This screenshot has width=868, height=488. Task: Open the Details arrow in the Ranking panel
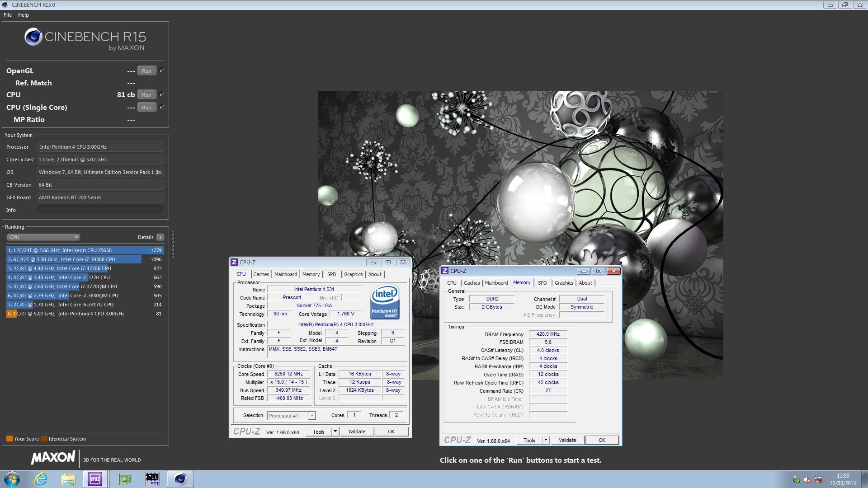(x=160, y=237)
